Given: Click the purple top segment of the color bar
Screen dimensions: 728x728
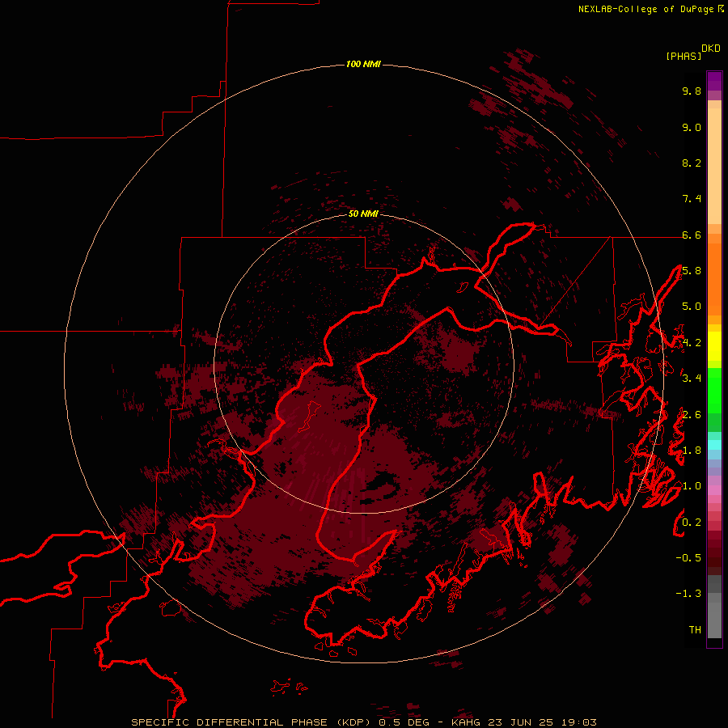Looking at the screenshot, I should pos(714,81).
